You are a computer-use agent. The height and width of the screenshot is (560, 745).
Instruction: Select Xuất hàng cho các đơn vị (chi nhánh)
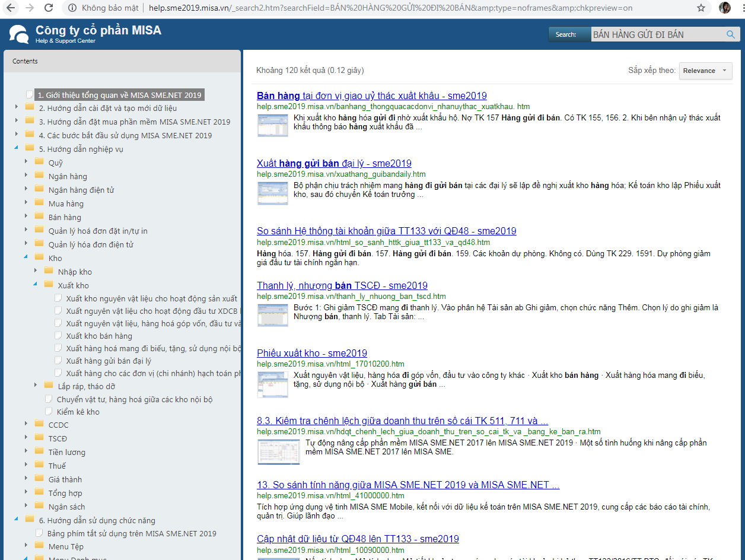tap(153, 373)
